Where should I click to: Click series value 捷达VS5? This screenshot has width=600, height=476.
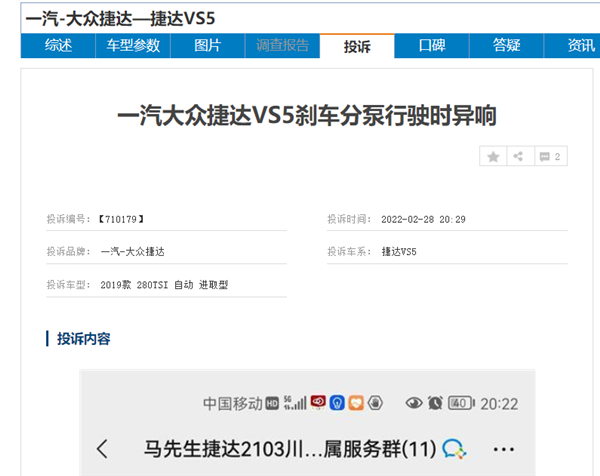[399, 251]
